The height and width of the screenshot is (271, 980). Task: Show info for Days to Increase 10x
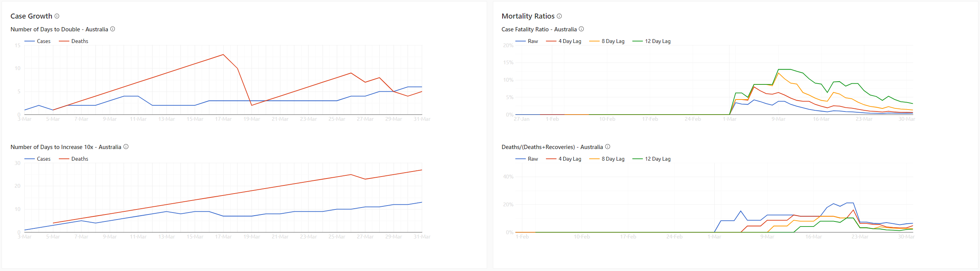coord(126,147)
